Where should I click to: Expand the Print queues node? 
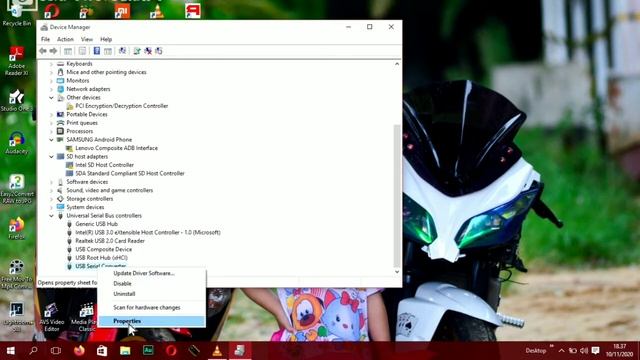click(51, 123)
